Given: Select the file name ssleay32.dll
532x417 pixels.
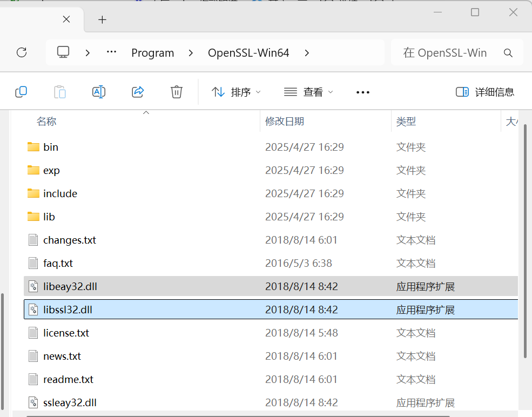Looking at the screenshot, I should (70, 402).
